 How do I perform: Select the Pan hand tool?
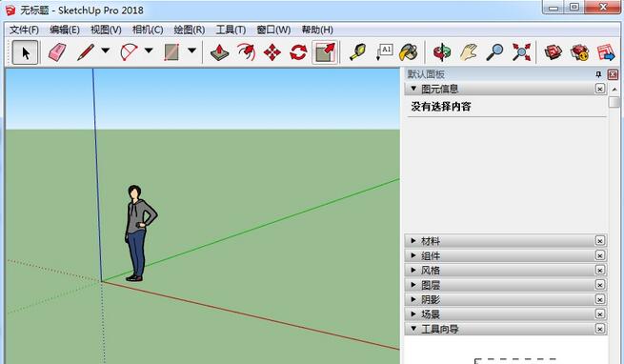pos(469,52)
